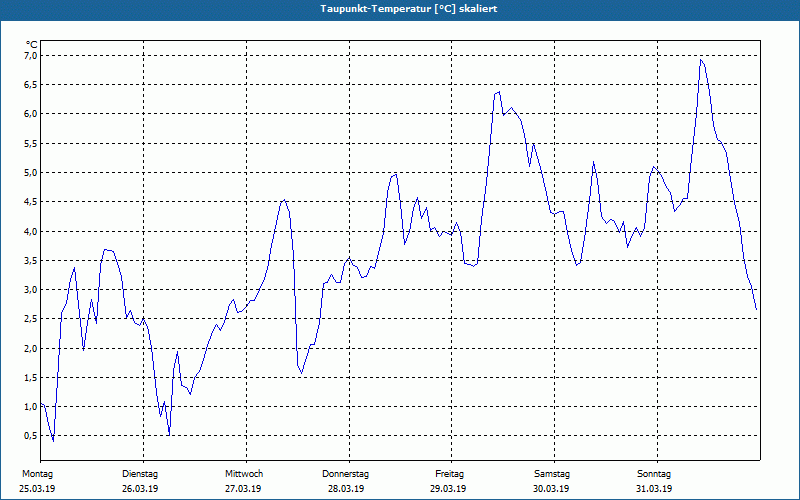Click the date 31.03.19
This screenshot has width=800, height=500.
654,489
